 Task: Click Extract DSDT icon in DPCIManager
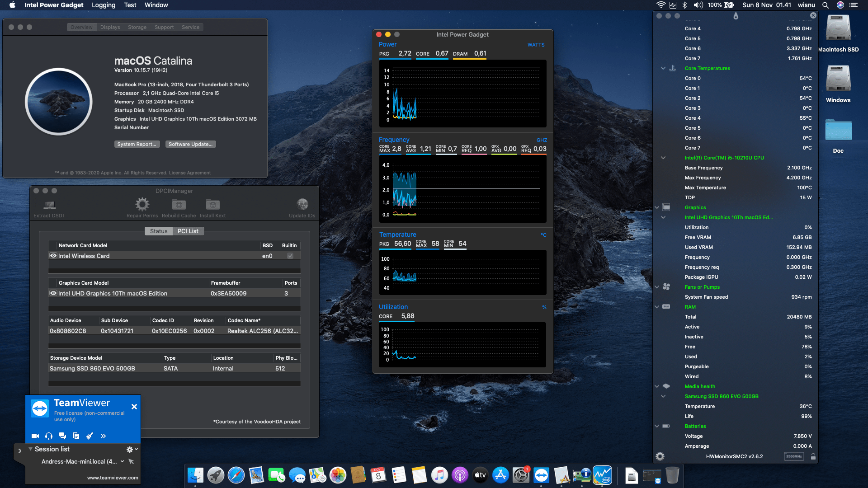50,205
